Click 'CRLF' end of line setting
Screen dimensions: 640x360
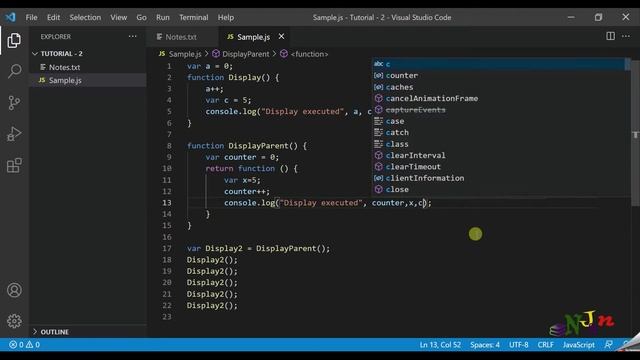(545, 344)
